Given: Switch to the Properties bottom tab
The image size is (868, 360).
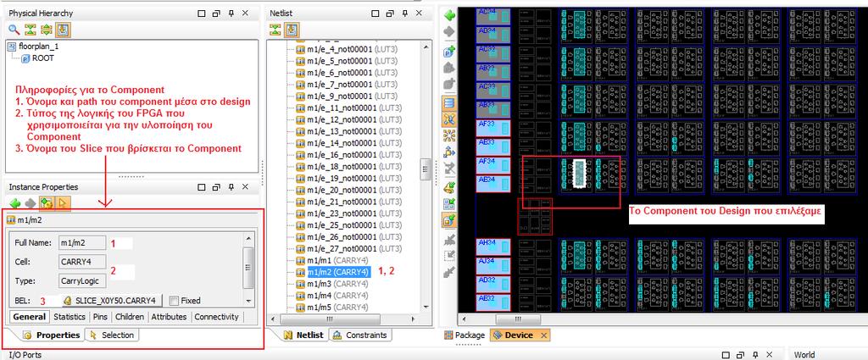Looking at the screenshot, I should tap(52, 335).
